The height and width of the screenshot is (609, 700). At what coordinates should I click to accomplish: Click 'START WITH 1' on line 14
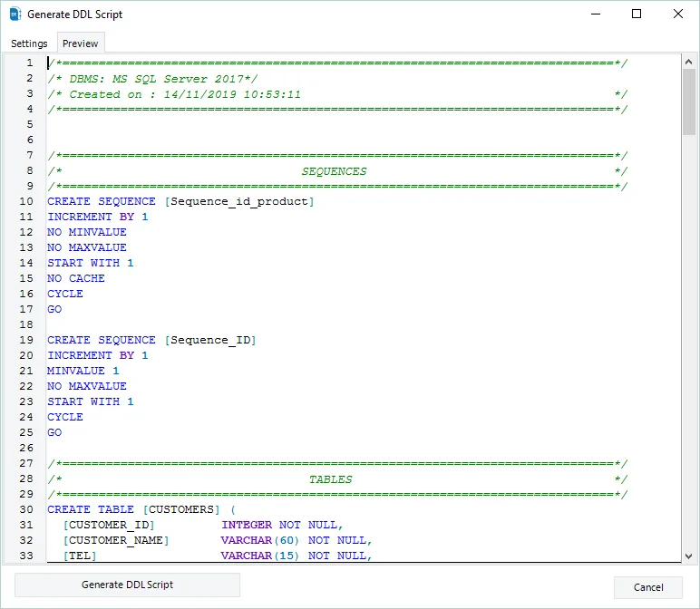pyautogui.click(x=90, y=263)
